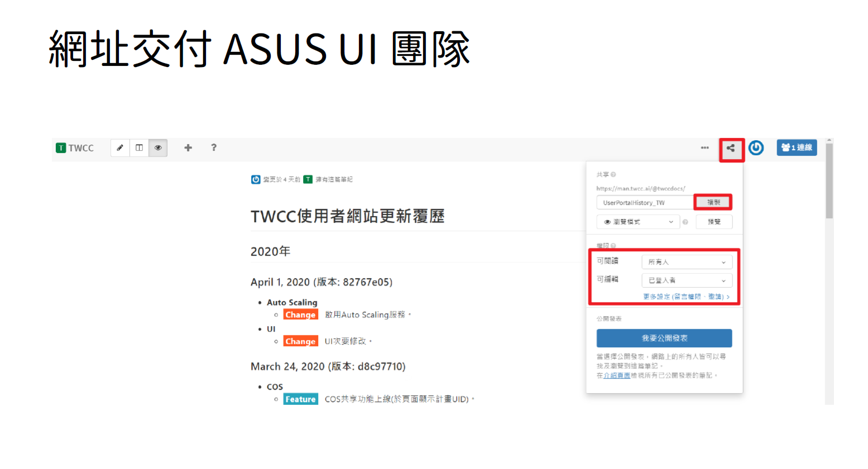Open the 瀏覽模式 share mode dropdown

pos(638,222)
